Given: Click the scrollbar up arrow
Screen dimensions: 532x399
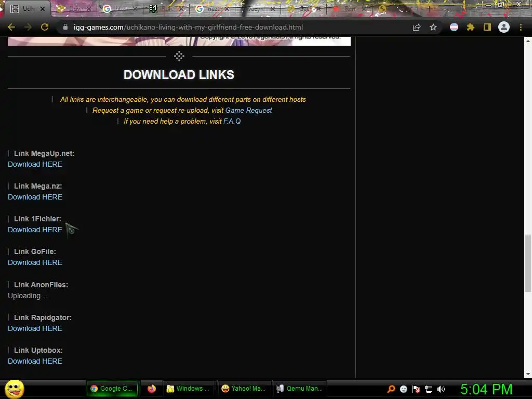Looking at the screenshot, I should click(x=528, y=41).
